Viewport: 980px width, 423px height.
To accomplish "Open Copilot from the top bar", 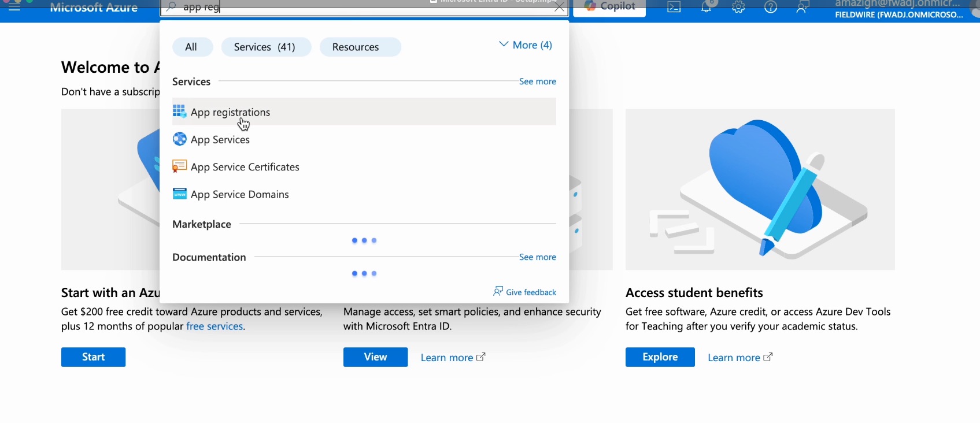I will tap(609, 7).
